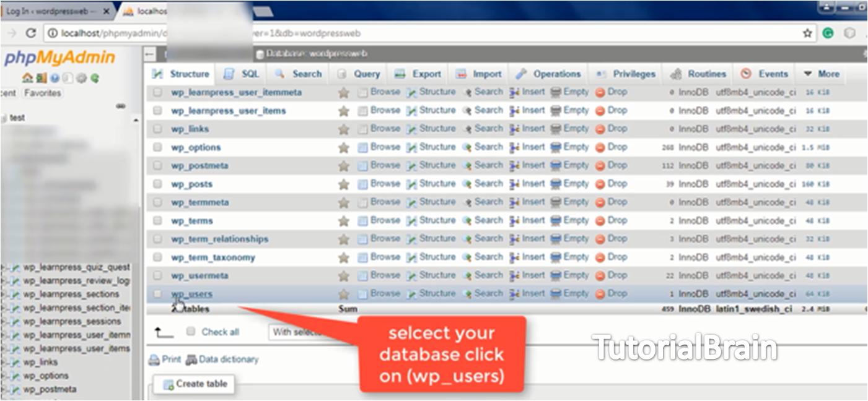The image size is (868, 401).
Task: Tick the checkbox for wp_usermeta
Action: 158,275
